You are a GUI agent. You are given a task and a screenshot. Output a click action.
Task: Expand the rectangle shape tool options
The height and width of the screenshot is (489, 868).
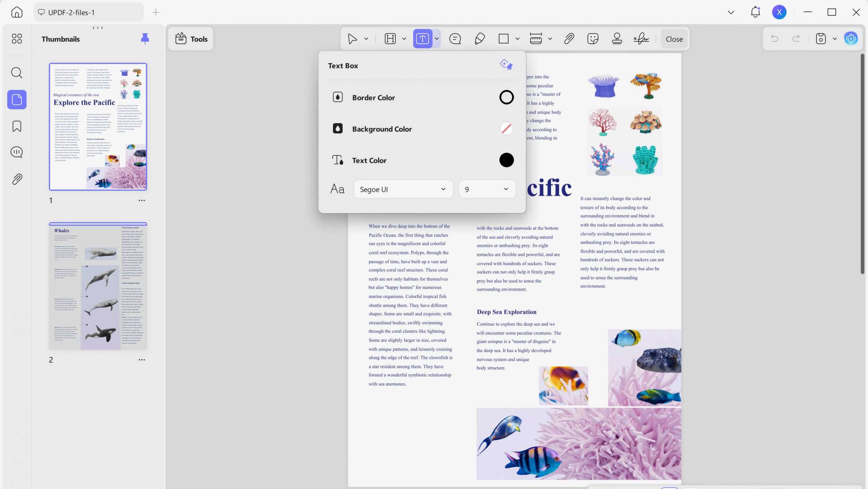point(517,39)
